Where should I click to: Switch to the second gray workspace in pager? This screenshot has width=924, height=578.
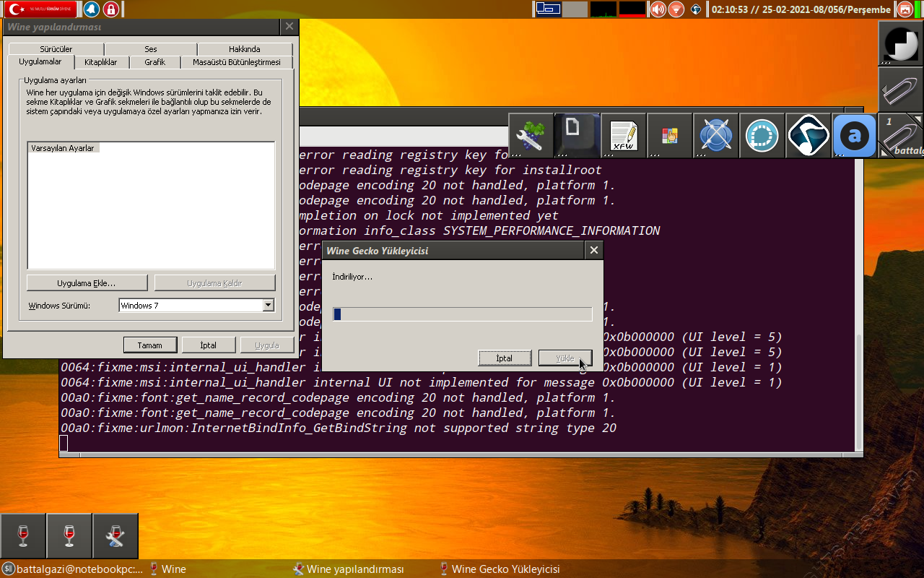point(575,9)
